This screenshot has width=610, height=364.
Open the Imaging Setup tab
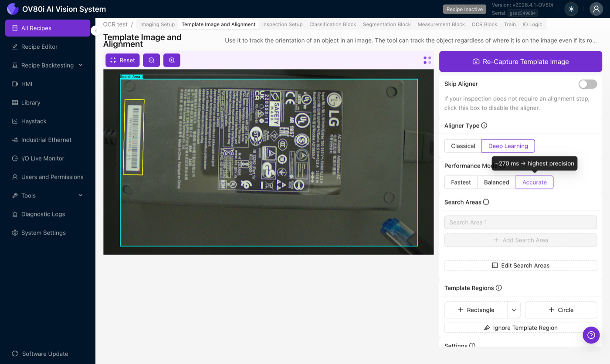pos(157,24)
